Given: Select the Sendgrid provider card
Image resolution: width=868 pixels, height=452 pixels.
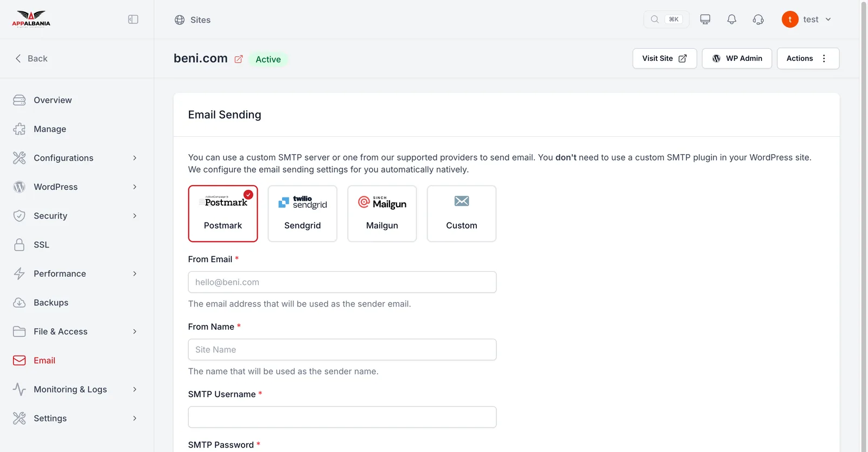Looking at the screenshot, I should 303,214.
